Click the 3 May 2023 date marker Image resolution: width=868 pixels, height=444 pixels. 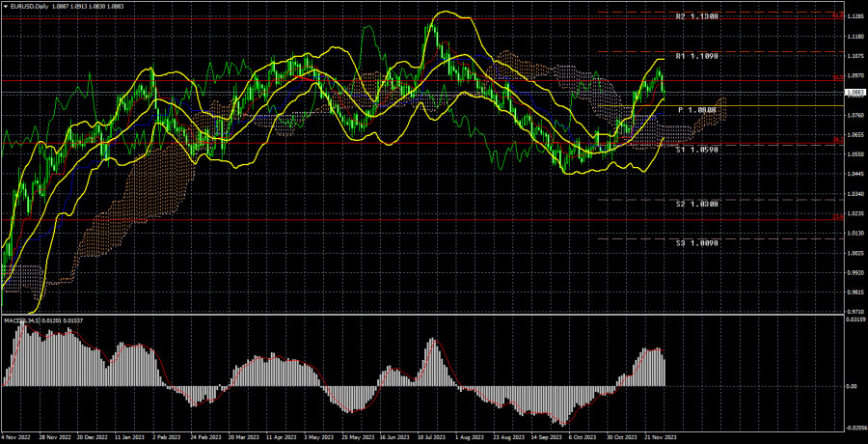tap(318, 436)
